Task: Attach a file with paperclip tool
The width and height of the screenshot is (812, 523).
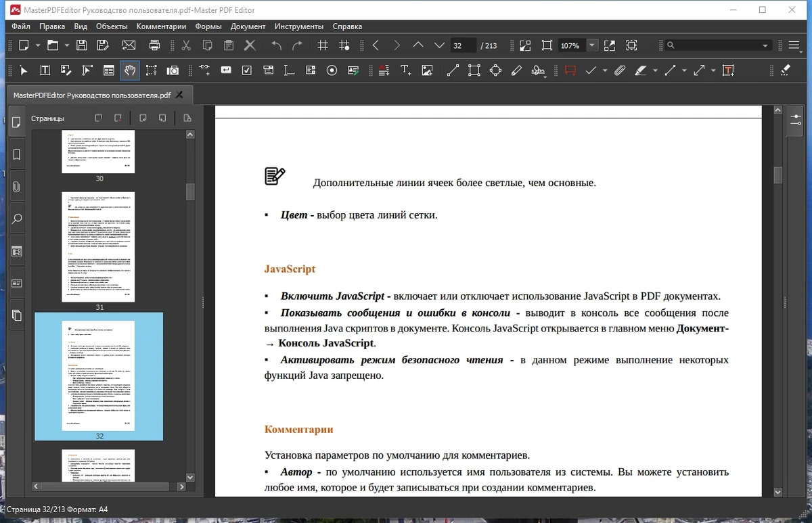Action: pyautogui.click(x=619, y=70)
